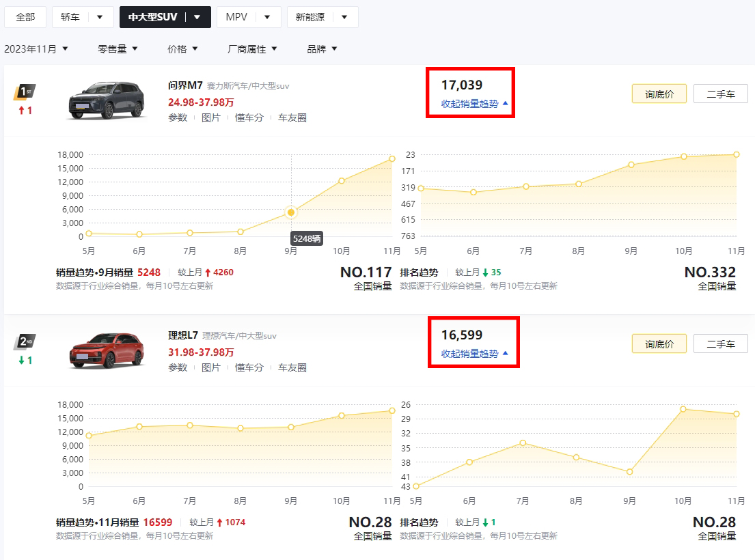The height and width of the screenshot is (560, 755).
Task: Click the 10月 point on 问界M7 sales chart
Action: 342,181
